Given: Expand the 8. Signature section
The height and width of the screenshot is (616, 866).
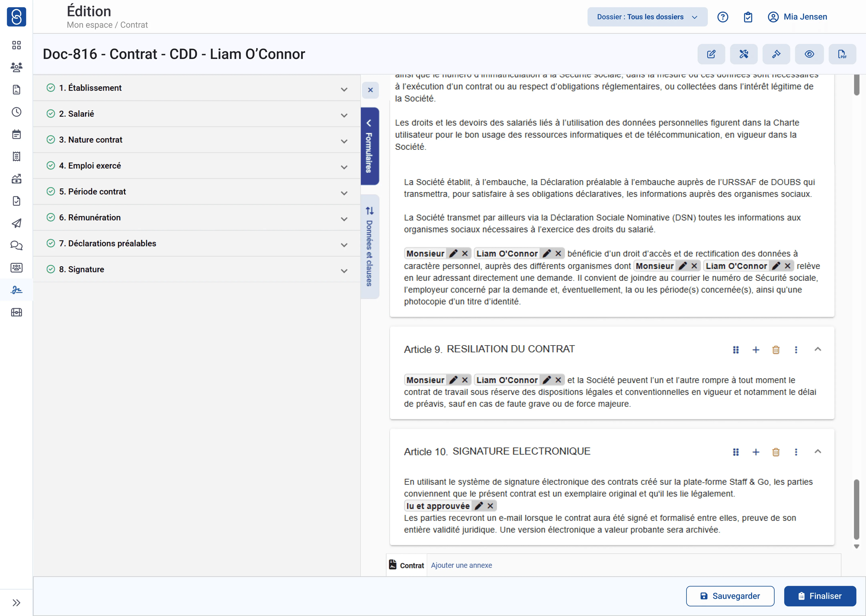Looking at the screenshot, I should (x=197, y=269).
